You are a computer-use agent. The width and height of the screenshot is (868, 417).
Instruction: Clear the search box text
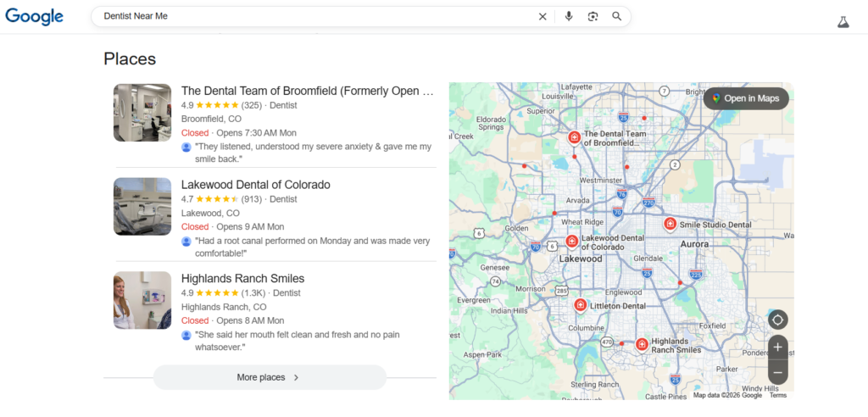coord(542,16)
